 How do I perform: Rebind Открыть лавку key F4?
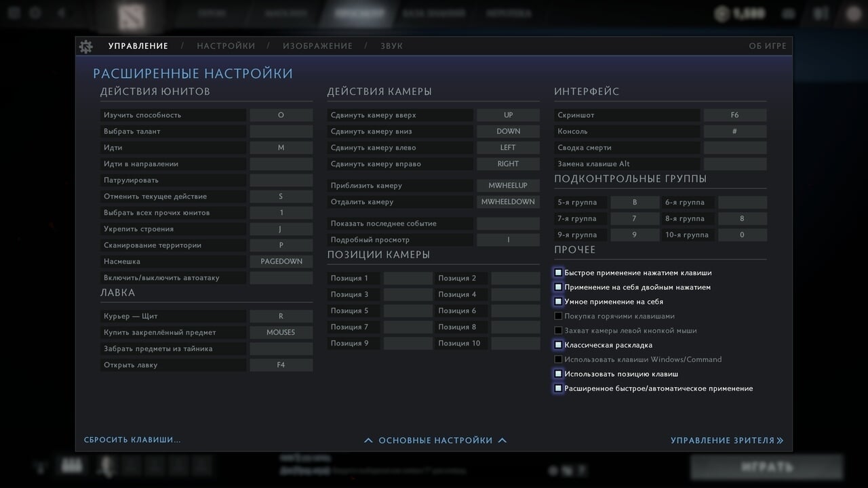281,365
